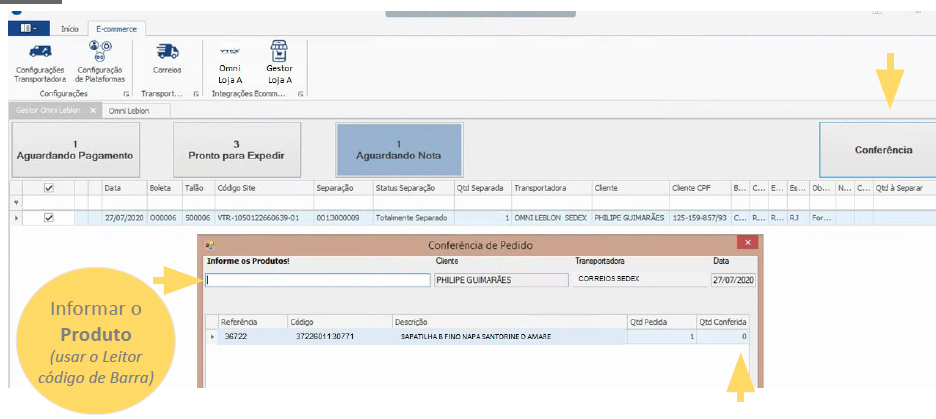Focus the Informe os Produtos input field

click(317, 280)
